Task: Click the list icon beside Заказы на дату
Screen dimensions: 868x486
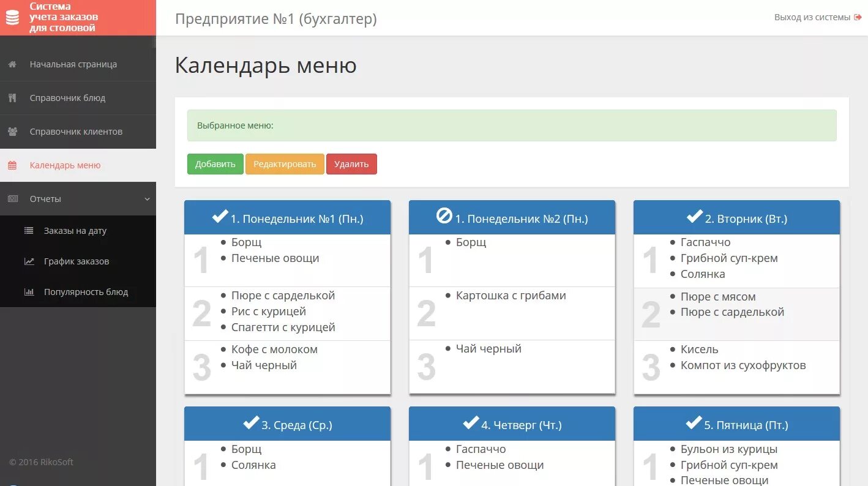Action: pos(29,231)
